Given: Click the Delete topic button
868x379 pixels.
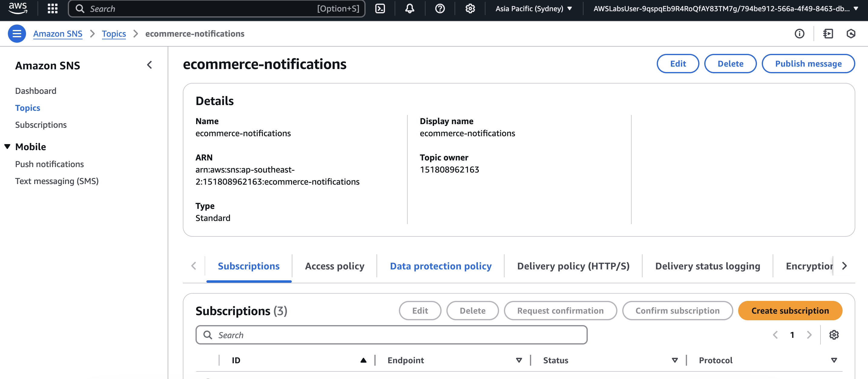Looking at the screenshot, I should [x=730, y=64].
